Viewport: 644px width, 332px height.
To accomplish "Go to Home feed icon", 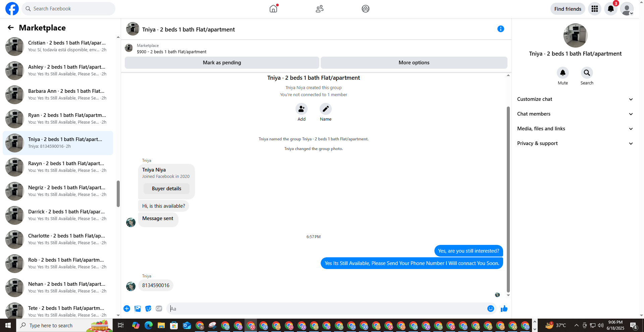I will pyautogui.click(x=273, y=9).
